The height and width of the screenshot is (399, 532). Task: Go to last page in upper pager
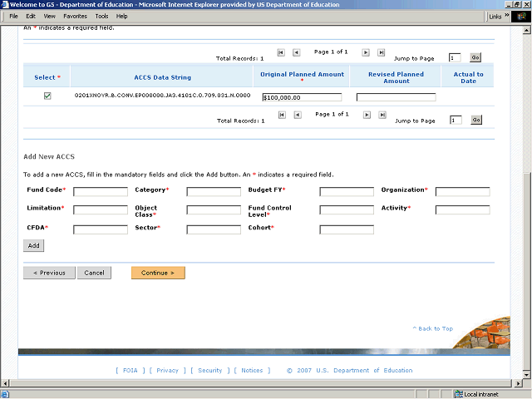click(381, 52)
